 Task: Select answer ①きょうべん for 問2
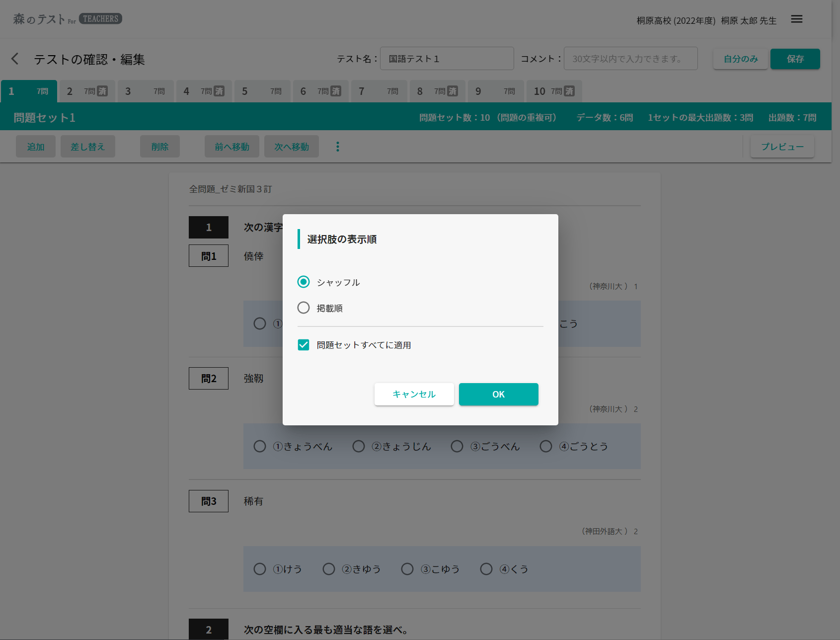(260, 446)
